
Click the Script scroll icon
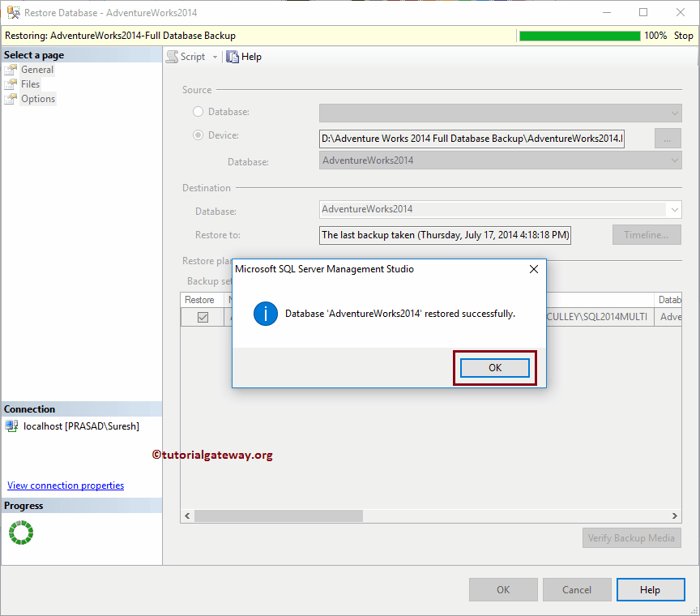tap(172, 57)
